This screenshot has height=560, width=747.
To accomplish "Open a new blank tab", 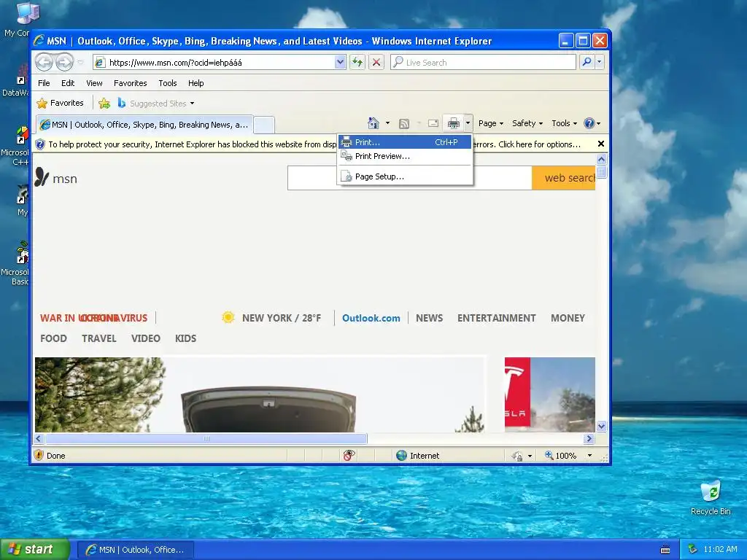I will tap(264, 125).
